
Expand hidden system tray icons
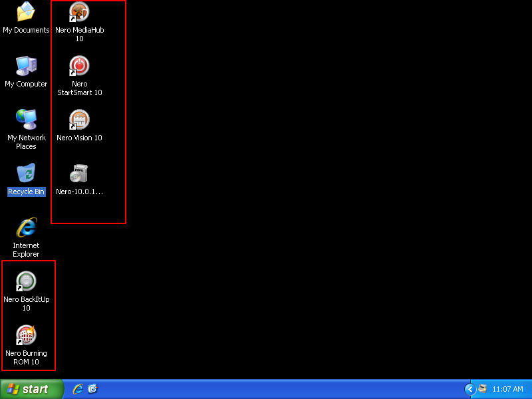(x=470, y=389)
